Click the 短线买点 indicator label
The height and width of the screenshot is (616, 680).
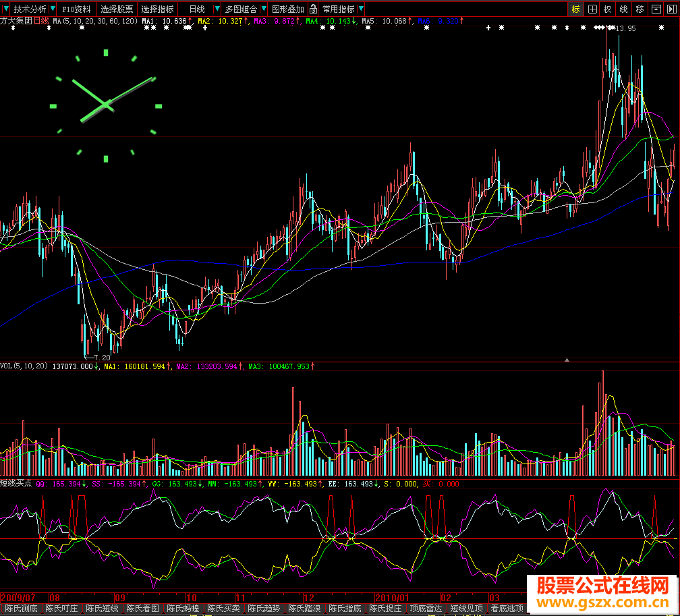tap(16, 483)
